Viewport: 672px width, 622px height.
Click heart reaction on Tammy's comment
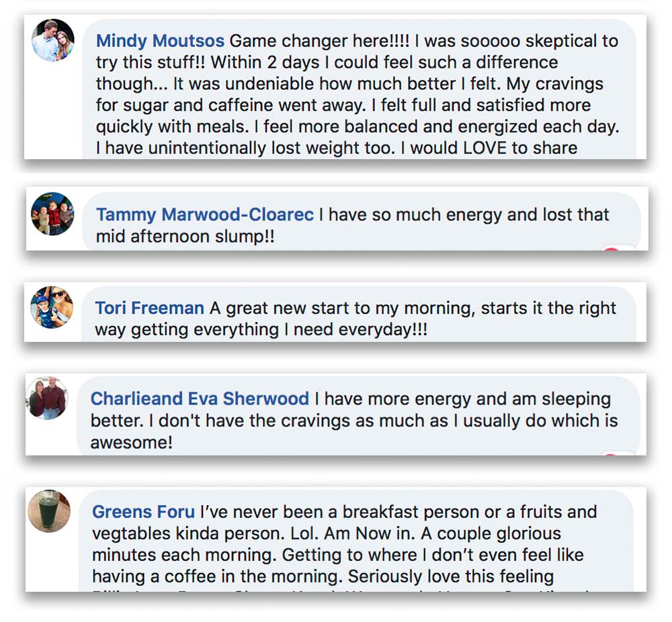tap(612, 249)
